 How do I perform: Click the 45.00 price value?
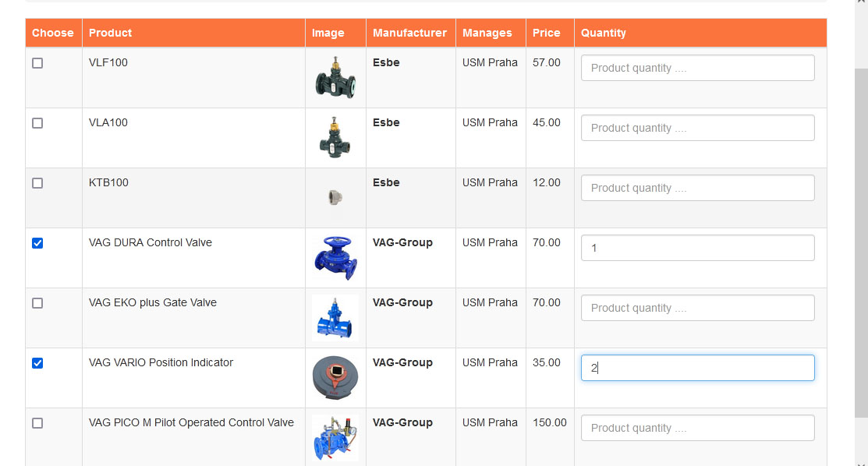pyautogui.click(x=547, y=122)
